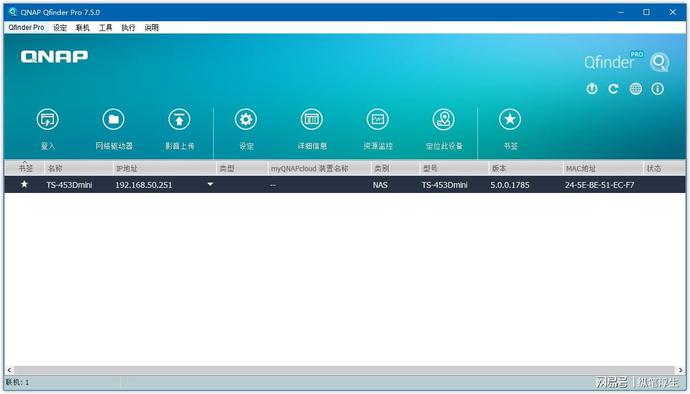The image size is (690, 394).
Task: Click the globe language icon
Action: pyautogui.click(x=635, y=89)
